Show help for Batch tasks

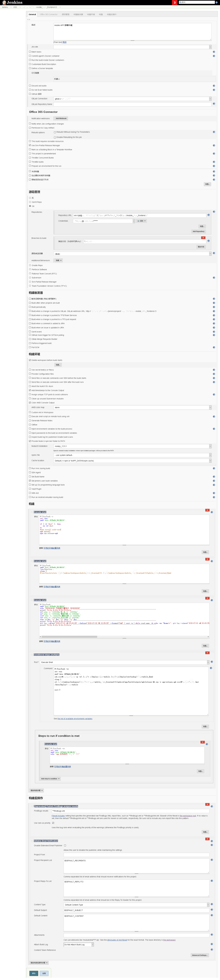pyautogui.click(x=214, y=52)
